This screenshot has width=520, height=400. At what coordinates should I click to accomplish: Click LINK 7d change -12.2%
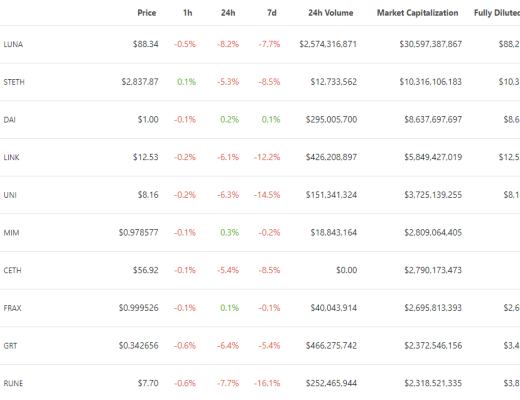tap(267, 157)
